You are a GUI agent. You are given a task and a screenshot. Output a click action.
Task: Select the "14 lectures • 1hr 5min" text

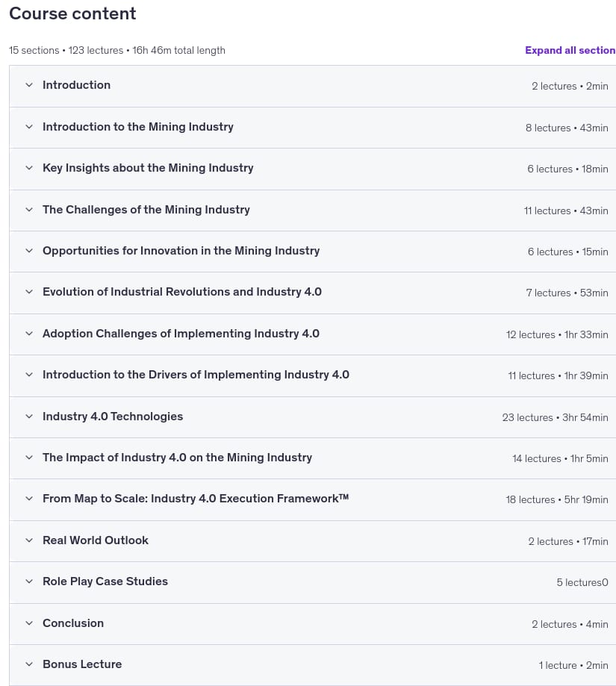[560, 458]
